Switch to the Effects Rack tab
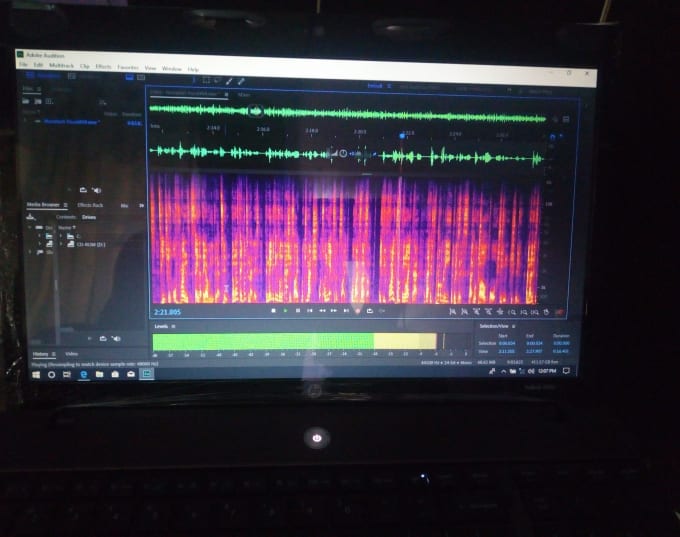680x537 pixels. [90, 205]
